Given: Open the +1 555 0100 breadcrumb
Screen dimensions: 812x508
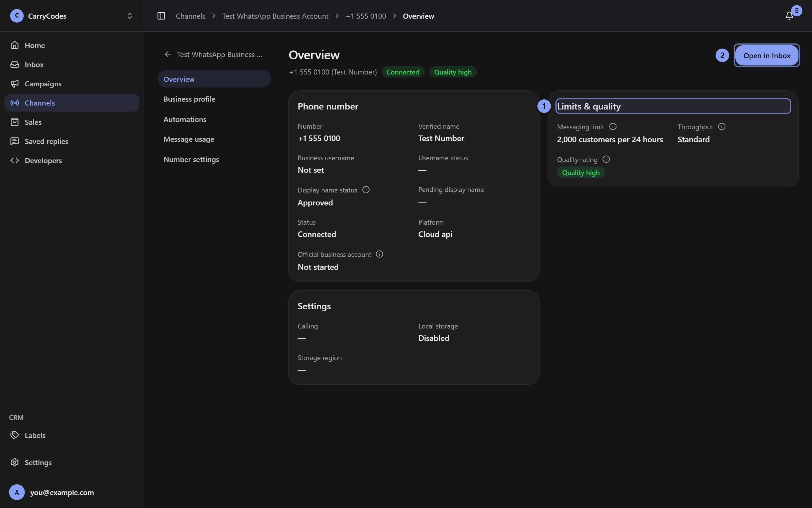Looking at the screenshot, I should coord(366,16).
